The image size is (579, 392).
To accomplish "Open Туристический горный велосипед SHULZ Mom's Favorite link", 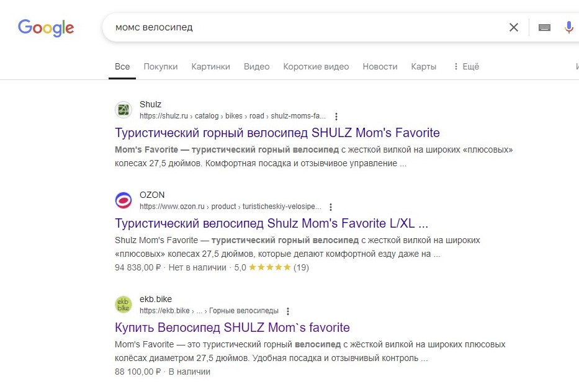I will tap(277, 132).
